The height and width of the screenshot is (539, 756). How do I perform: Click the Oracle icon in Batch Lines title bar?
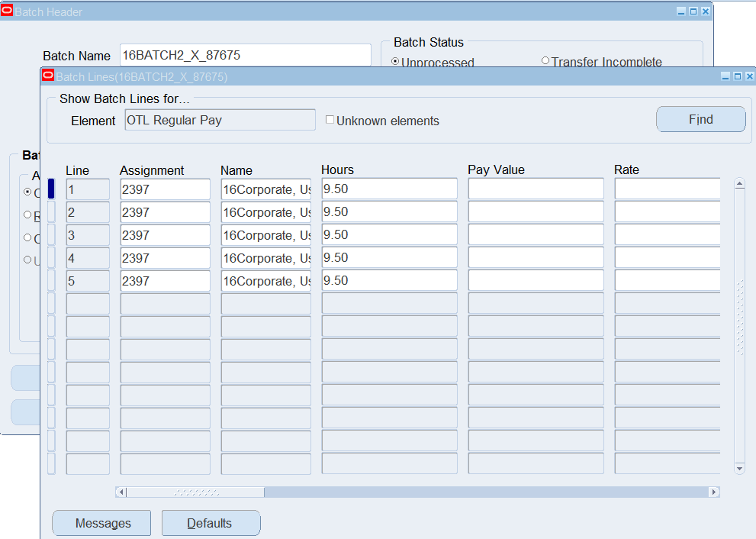[48, 76]
